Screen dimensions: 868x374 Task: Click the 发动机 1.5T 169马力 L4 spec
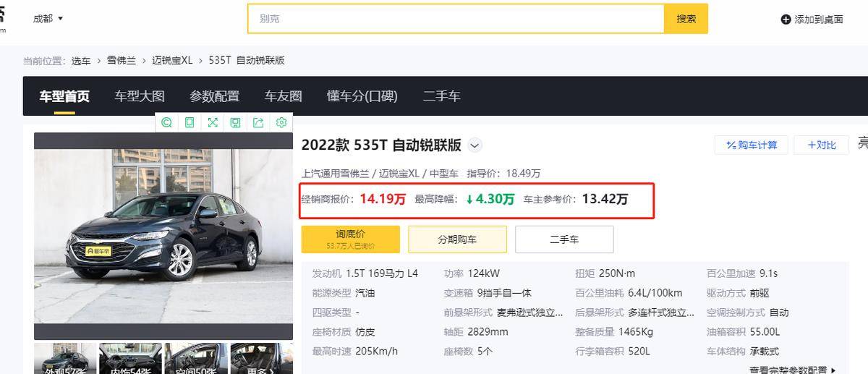[365, 273]
